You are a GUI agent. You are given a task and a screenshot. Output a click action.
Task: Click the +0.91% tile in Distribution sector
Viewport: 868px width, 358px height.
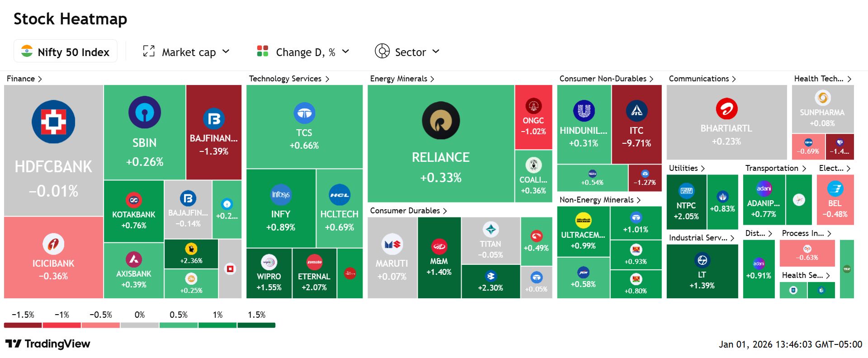click(x=759, y=269)
